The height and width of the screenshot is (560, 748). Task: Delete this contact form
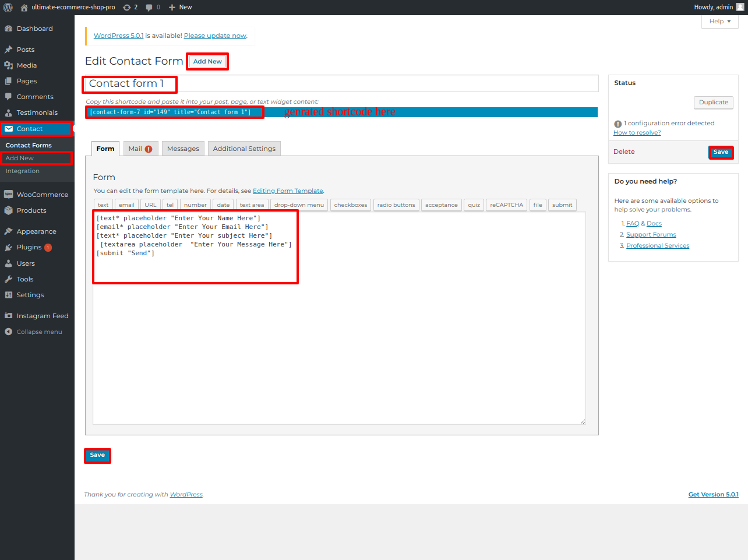[x=624, y=152]
